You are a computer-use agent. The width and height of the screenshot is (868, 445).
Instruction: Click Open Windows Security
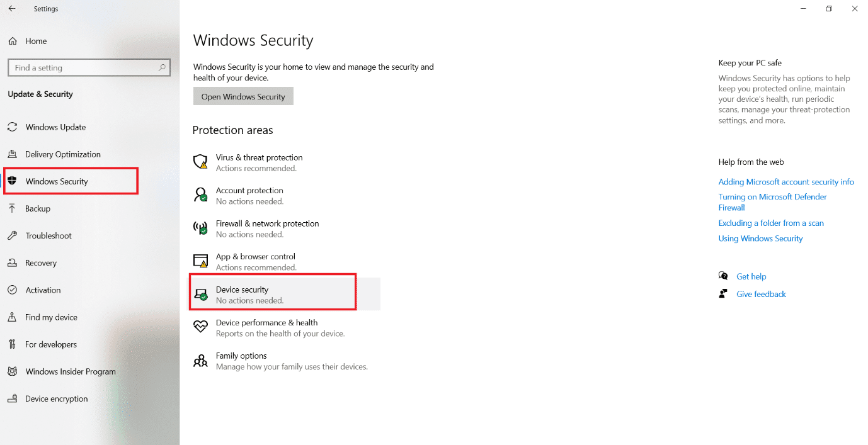(x=243, y=96)
